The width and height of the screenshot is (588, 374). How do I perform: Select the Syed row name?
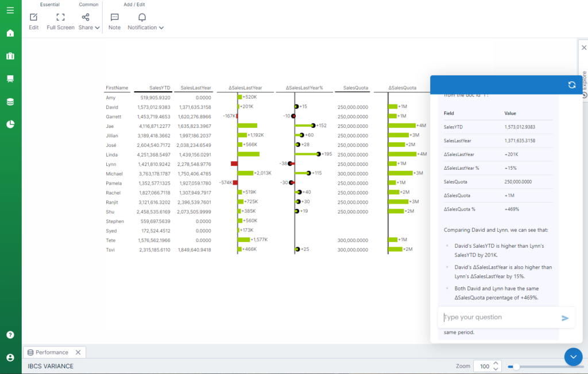[x=111, y=231]
